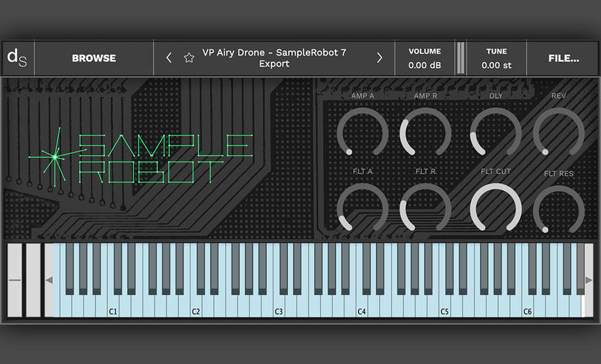The height and width of the screenshot is (364, 601).
Task: Click the FLT A knob
Action: tap(362, 208)
